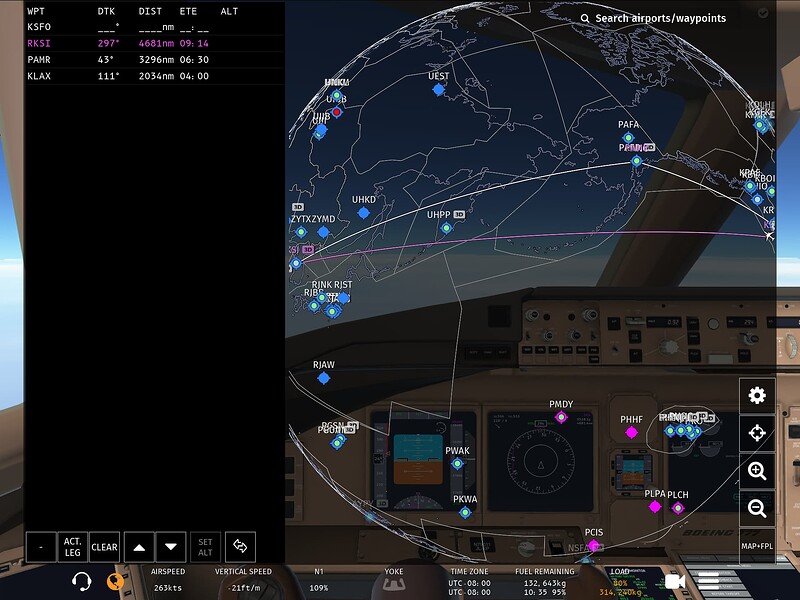Click the aircraft position icon on map
Image resolution: width=800 pixels, height=600 pixels.
[x=769, y=236]
